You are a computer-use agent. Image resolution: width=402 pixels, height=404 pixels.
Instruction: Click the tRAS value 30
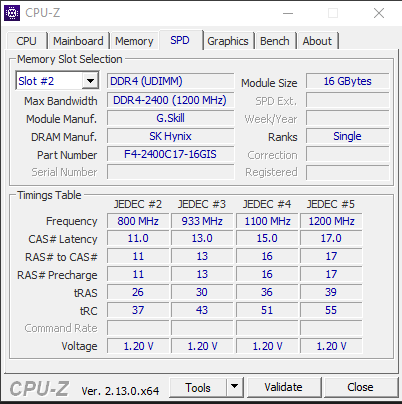click(202, 292)
